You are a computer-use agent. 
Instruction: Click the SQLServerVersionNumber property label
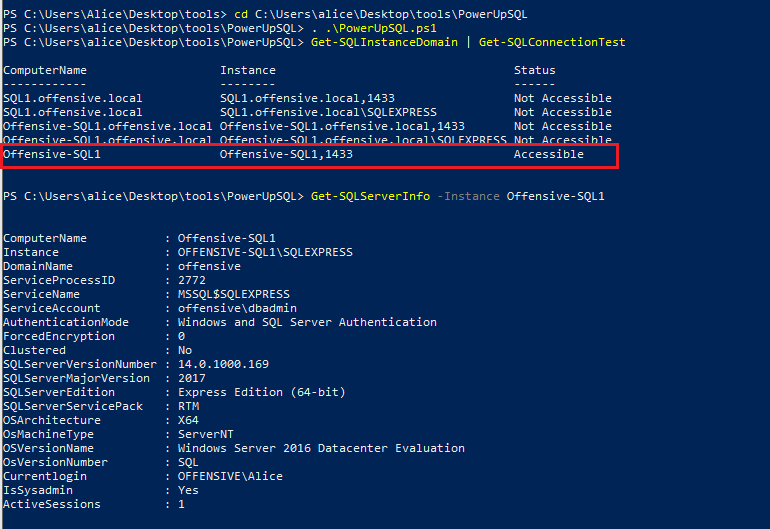tap(80, 364)
